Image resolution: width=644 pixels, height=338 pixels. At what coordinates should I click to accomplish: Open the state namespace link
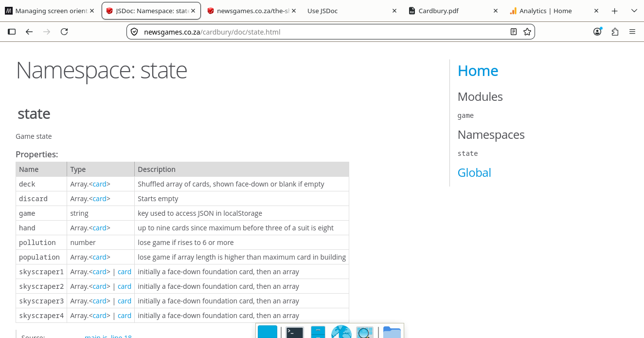point(467,153)
